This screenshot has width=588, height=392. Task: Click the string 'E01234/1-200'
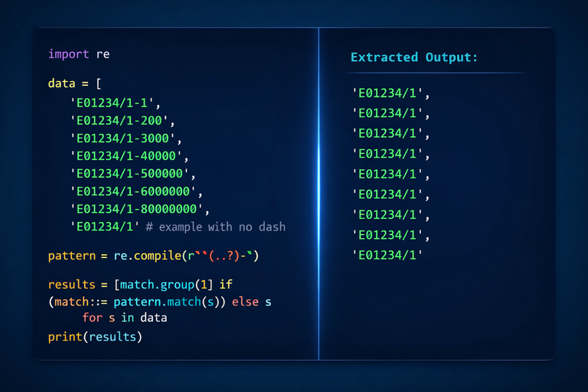119,120
